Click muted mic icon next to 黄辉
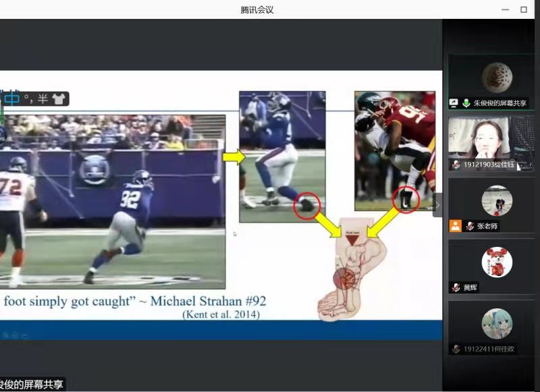 [x=456, y=287]
